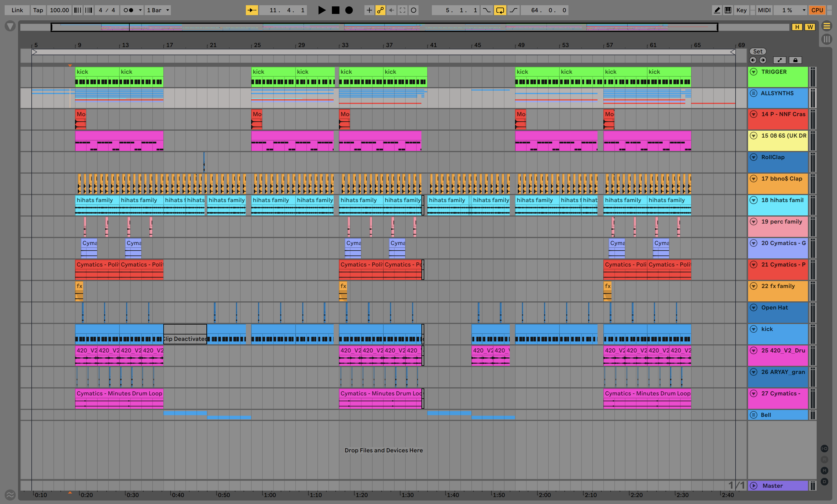Click the Stop transport button
The image size is (837, 504).
(x=335, y=10)
